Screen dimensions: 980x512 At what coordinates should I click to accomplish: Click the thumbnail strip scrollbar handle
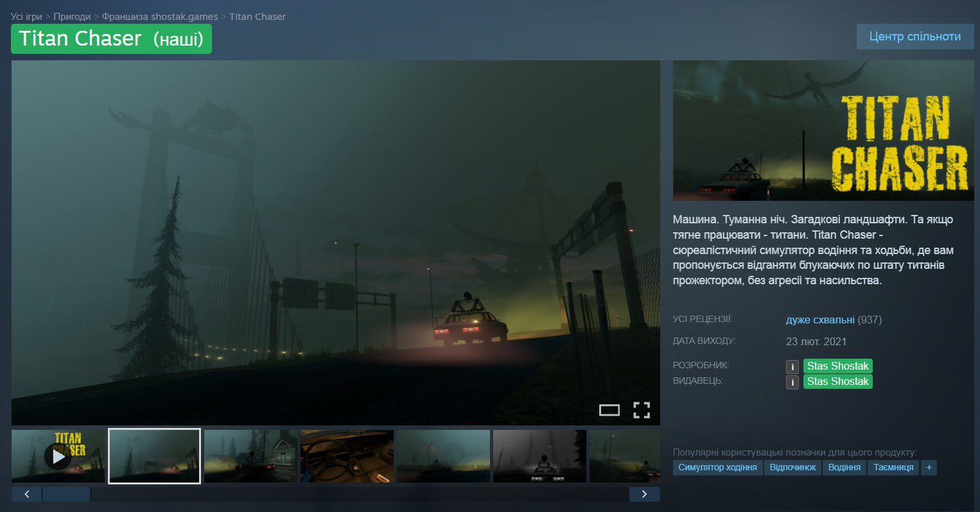click(x=66, y=494)
